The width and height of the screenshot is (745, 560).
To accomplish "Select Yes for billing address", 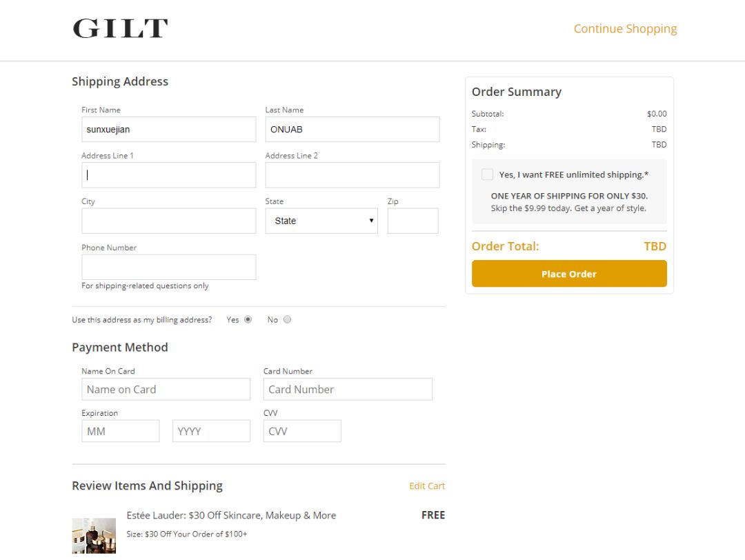I will coord(248,319).
